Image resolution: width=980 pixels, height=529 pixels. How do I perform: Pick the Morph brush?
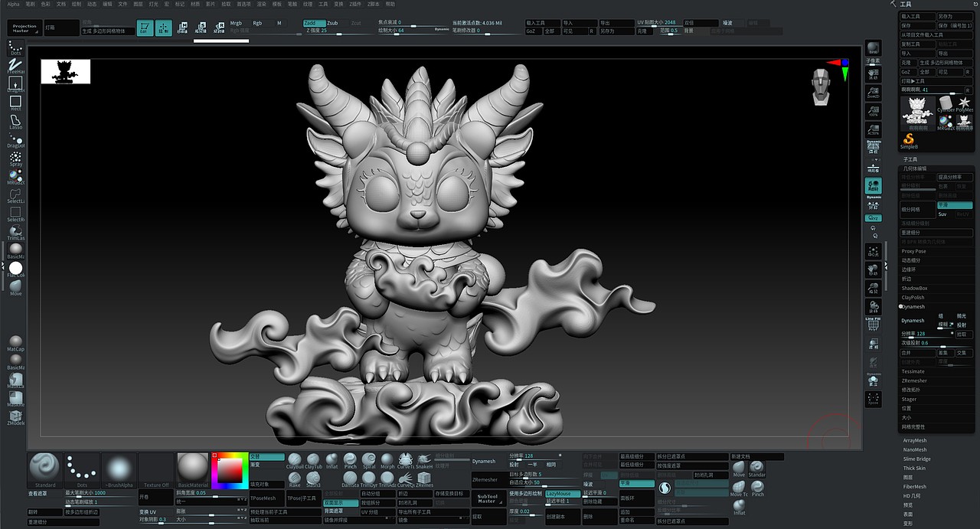point(387,460)
